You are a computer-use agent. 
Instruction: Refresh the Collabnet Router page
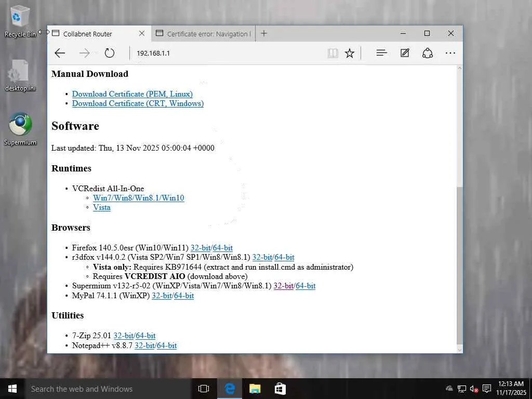click(109, 53)
